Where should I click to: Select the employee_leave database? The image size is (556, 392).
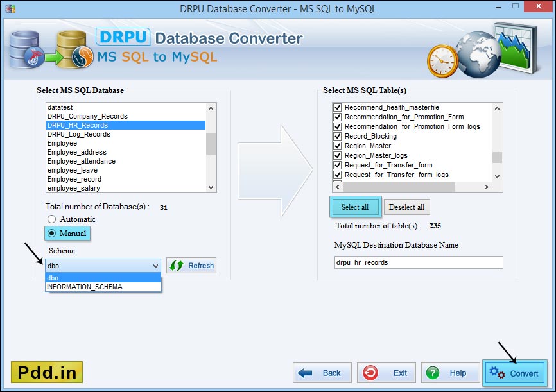point(126,170)
